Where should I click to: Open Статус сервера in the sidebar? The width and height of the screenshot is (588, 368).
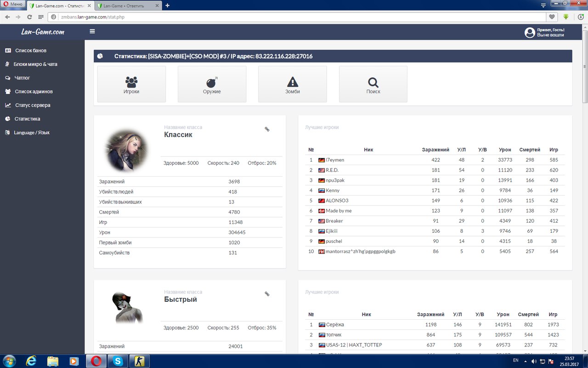point(33,105)
